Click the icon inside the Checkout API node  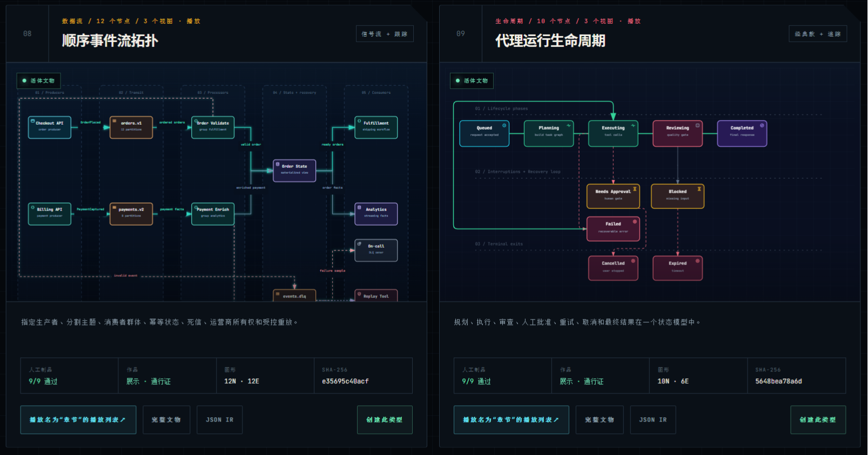pyautogui.click(x=32, y=121)
